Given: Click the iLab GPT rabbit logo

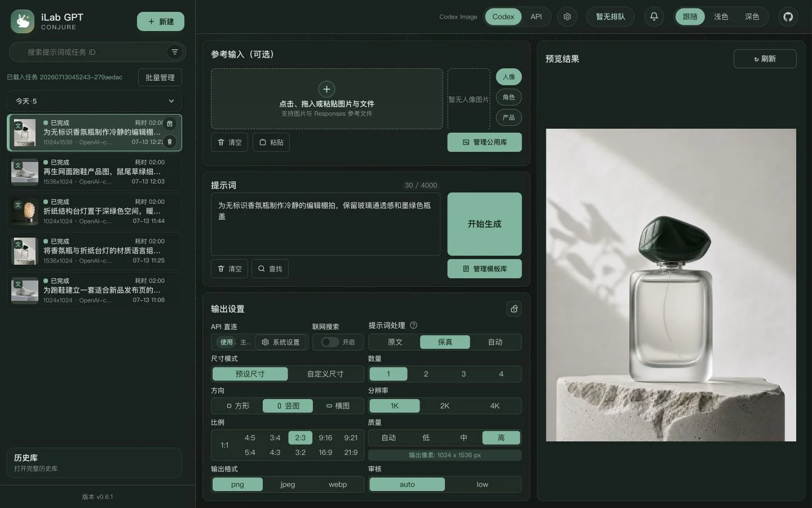Looking at the screenshot, I should (23, 21).
